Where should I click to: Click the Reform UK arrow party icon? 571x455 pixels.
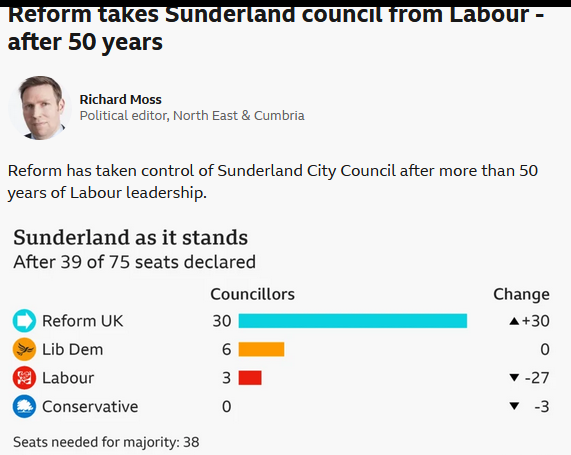[24, 321]
